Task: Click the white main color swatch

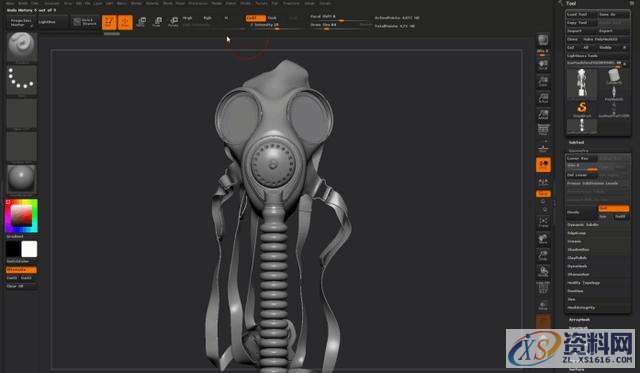Action: coord(29,249)
